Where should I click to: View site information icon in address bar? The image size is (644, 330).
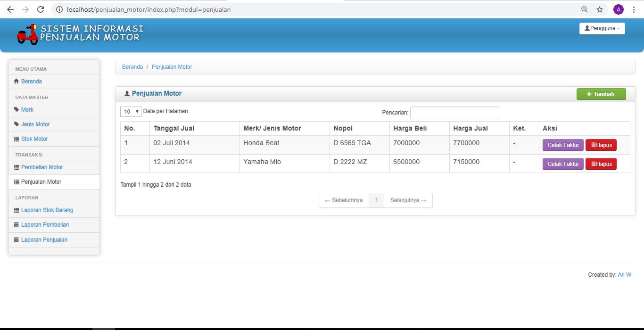pyautogui.click(x=59, y=9)
